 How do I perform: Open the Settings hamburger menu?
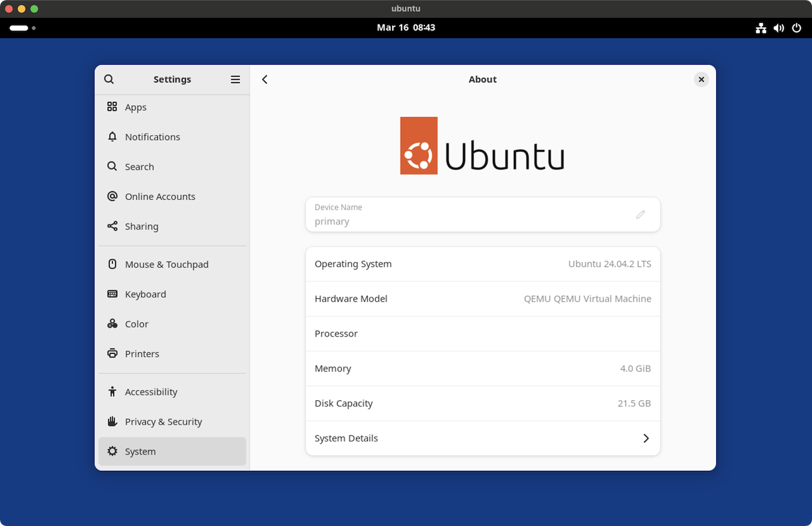(x=235, y=79)
